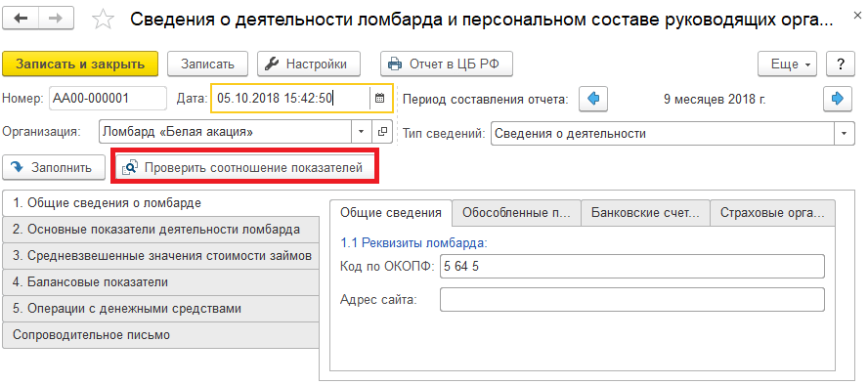Open section 3. Средневзвешенные значения стоимости займов
The image size is (868, 385).
point(160,256)
